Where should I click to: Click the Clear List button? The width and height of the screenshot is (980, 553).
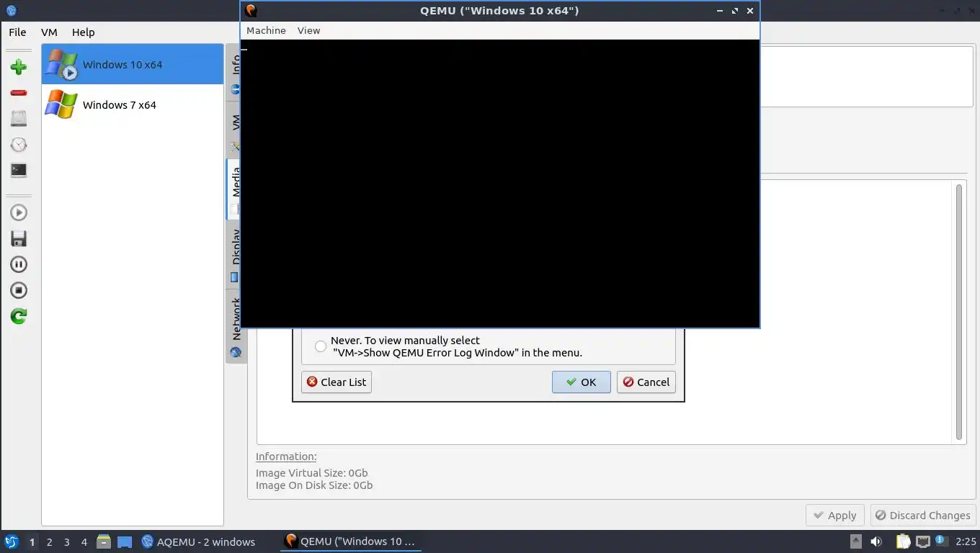click(x=337, y=382)
